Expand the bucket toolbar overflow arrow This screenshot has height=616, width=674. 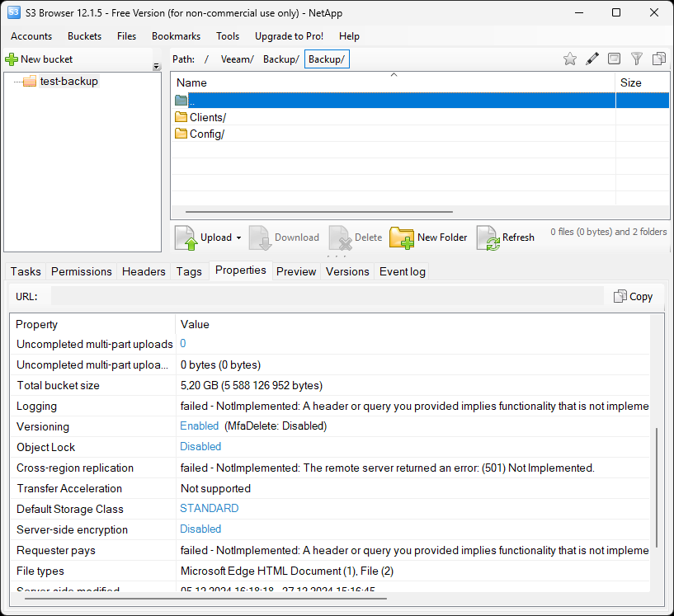click(x=157, y=67)
